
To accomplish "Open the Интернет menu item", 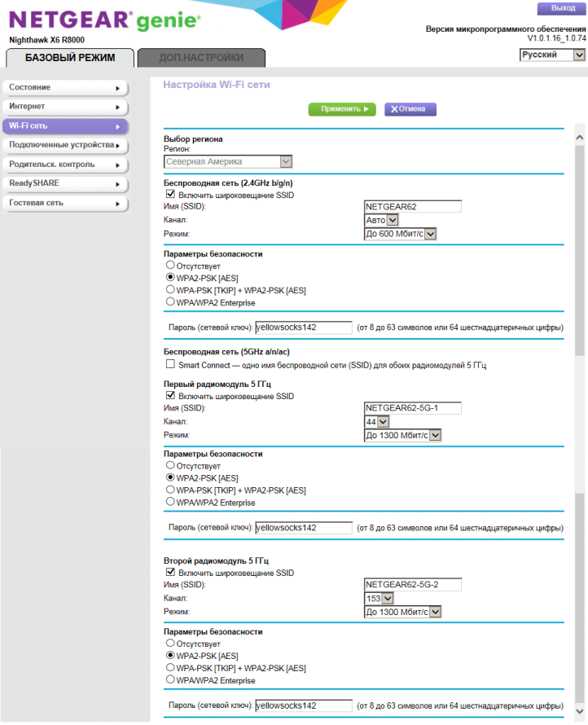I will pyautogui.click(x=65, y=107).
